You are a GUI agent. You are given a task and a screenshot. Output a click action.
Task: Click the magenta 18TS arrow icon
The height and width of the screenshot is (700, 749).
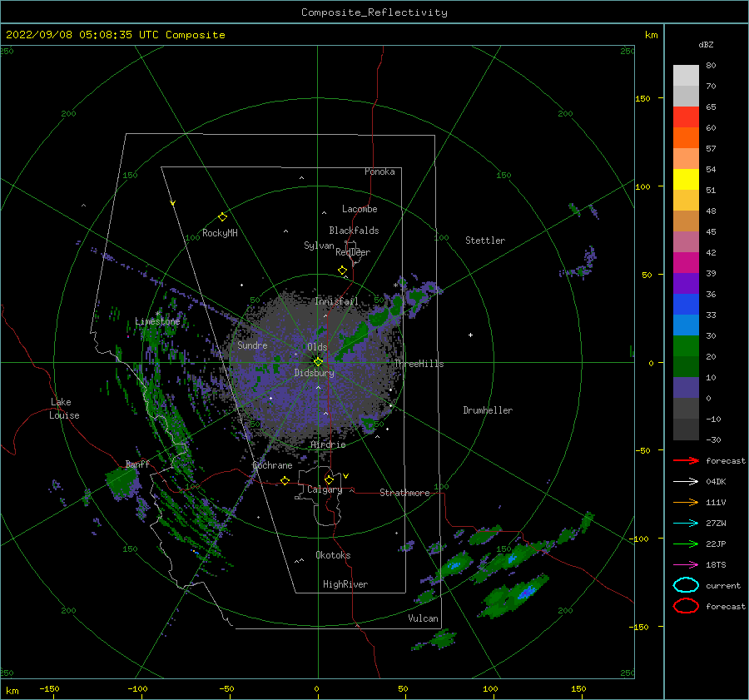686,565
